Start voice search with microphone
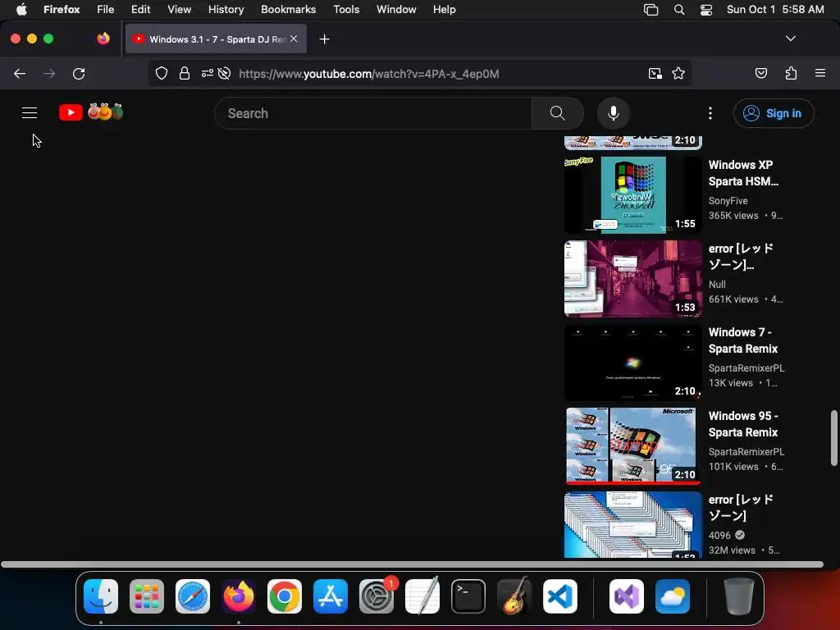The width and height of the screenshot is (840, 630). (x=614, y=113)
